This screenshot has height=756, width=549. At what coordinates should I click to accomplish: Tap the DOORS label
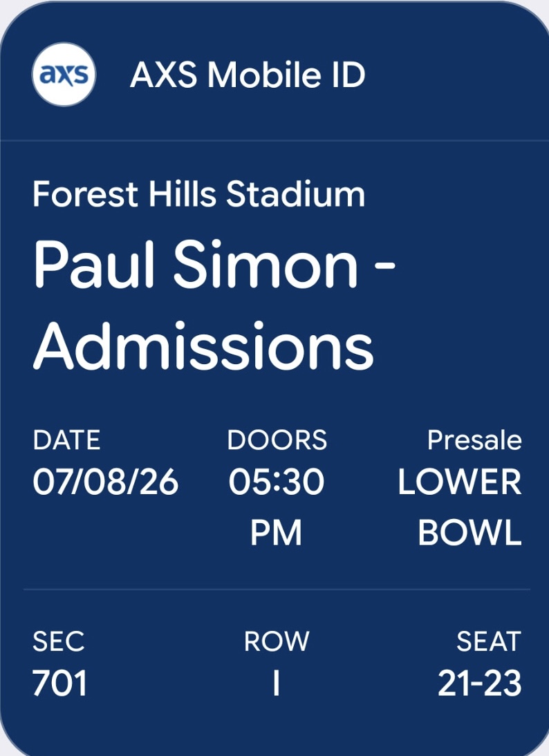[x=277, y=440]
